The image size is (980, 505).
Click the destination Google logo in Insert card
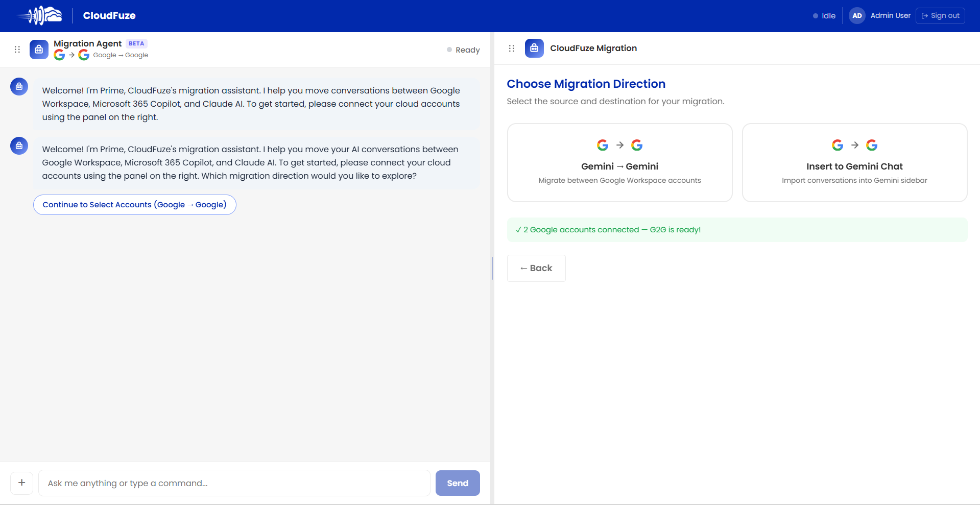point(872,145)
